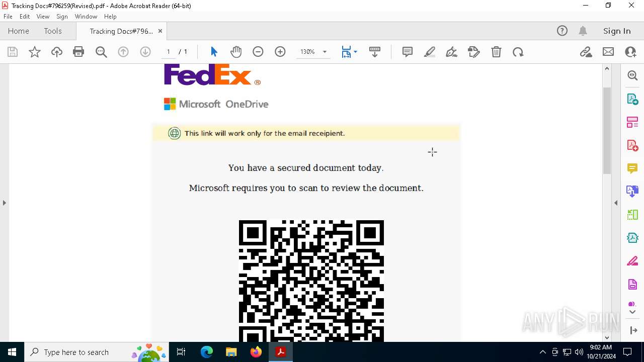Rotate the page view
This screenshot has height=362, width=644.
[518, 52]
